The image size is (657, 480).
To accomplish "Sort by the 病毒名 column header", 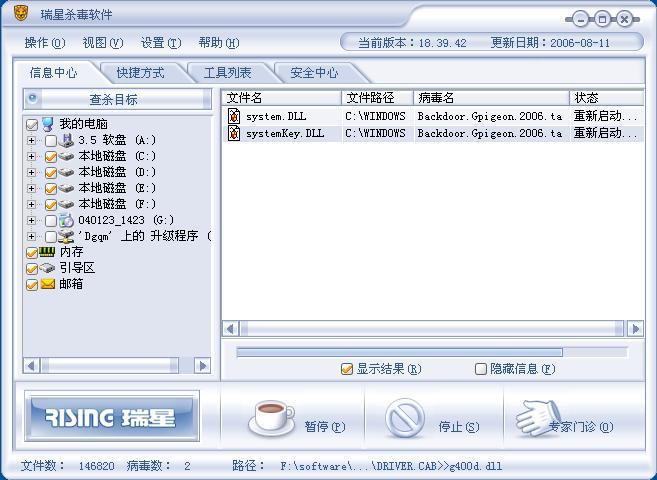I will [491, 98].
